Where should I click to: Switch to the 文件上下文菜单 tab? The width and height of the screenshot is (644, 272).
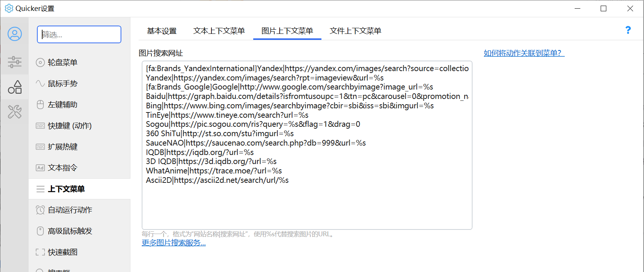[x=355, y=31]
